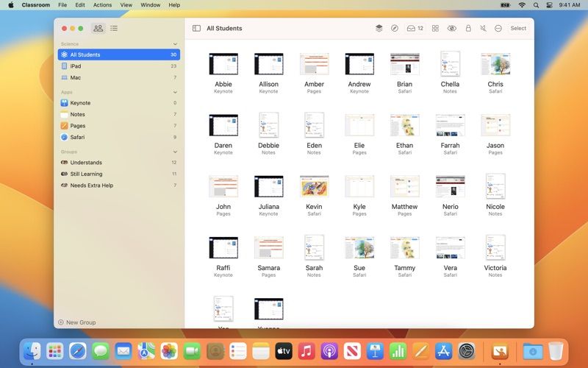
Task: Mute student devices with speaker icon
Action: coord(484,28)
